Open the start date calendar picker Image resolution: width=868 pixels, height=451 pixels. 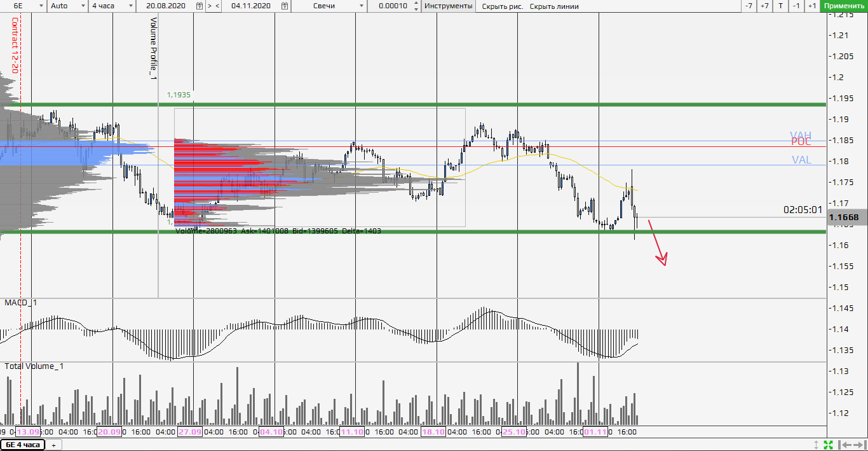pyautogui.click(x=200, y=6)
